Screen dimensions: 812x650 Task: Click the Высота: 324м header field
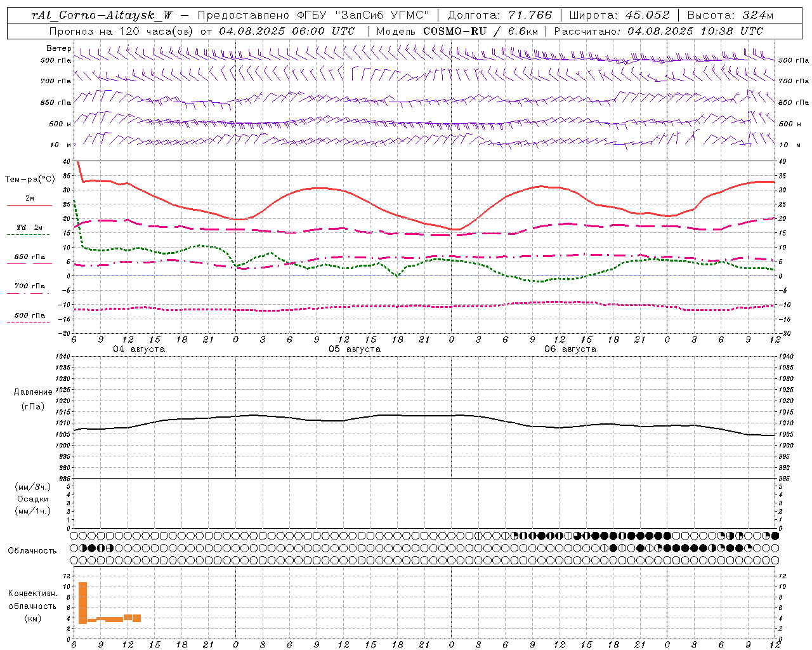tap(730, 15)
